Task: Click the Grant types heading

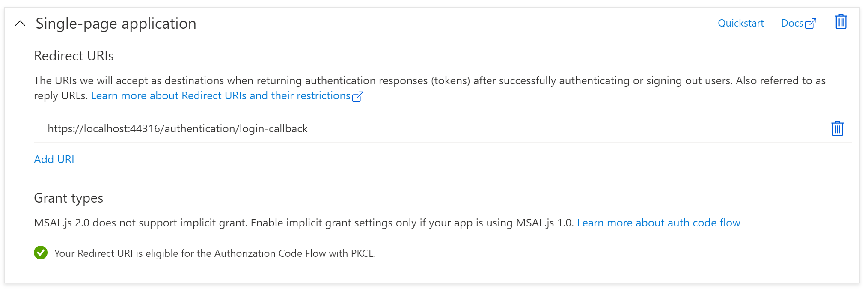Action: point(68,198)
